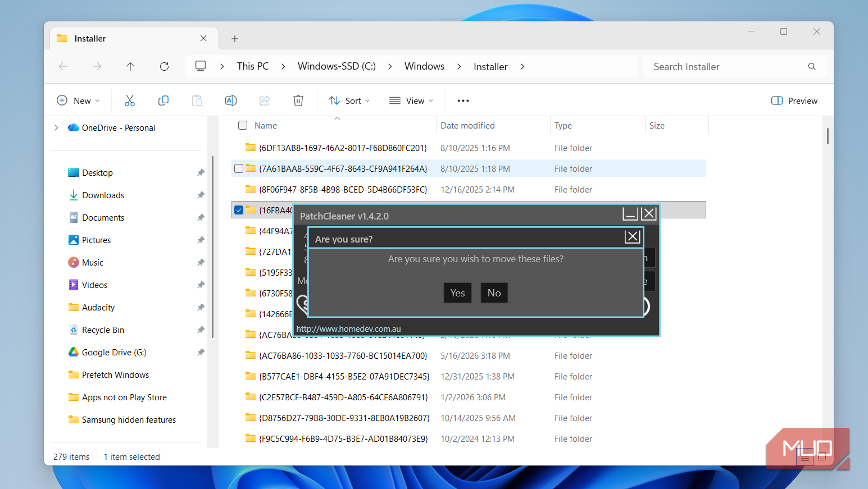Viewport: 868px width, 489px height.
Task: Click the Delete trash can icon
Action: [298, 100]
